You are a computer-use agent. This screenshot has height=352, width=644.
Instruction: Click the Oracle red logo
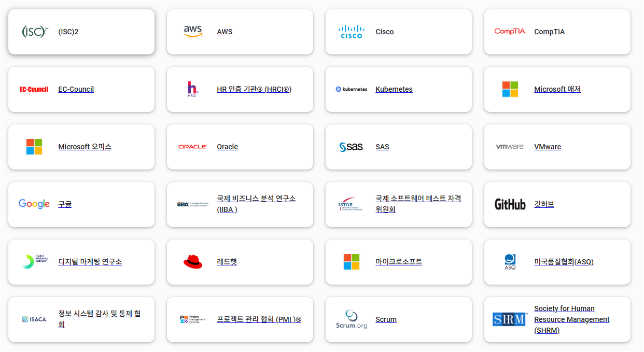[x=192, y=147]
